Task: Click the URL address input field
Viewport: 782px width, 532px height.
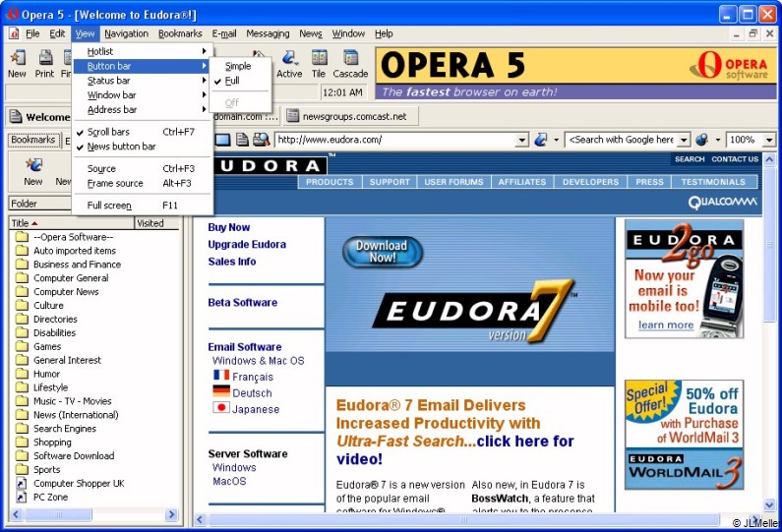Action: [396, 140]
